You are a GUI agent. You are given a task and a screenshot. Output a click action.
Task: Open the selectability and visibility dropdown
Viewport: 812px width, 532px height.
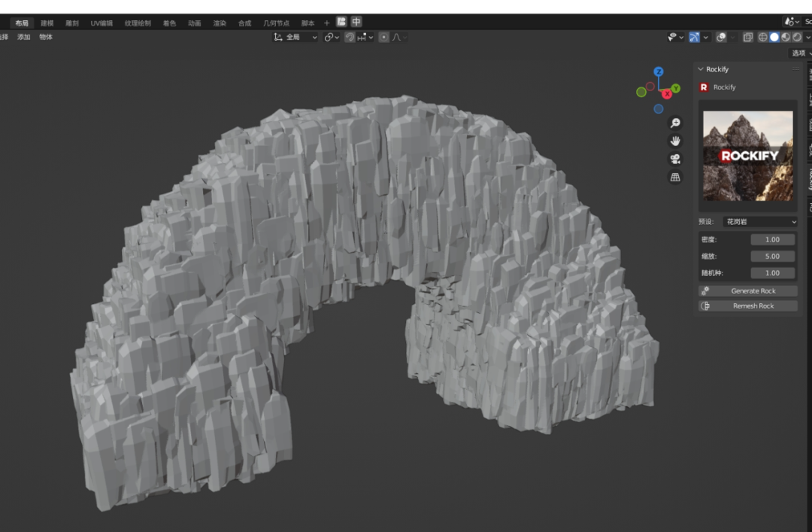pyautogui.click(x=675, y=37)
